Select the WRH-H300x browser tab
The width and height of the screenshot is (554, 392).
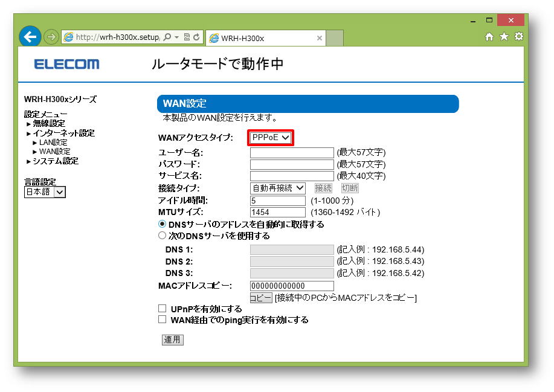266,38
